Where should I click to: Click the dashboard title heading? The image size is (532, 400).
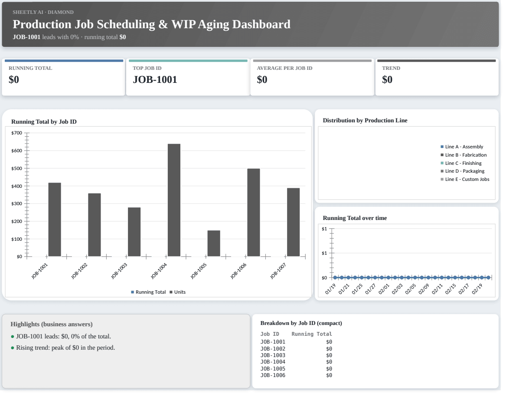[x=151, y=24]
